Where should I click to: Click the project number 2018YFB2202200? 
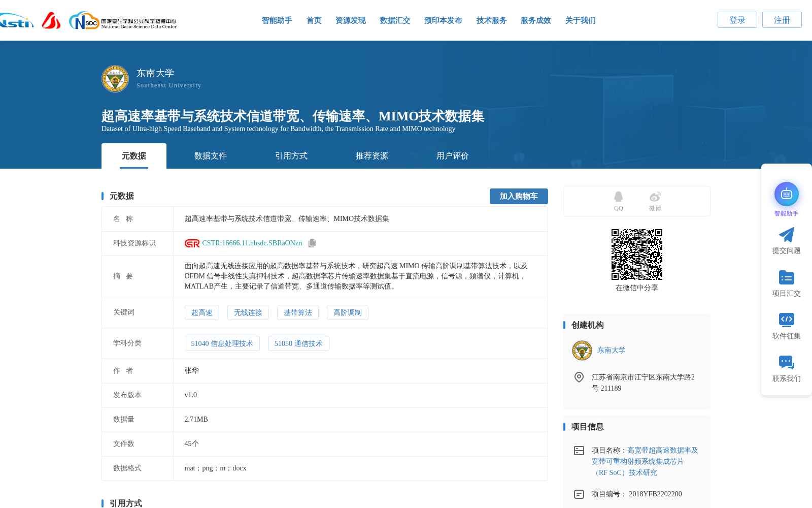click(656, 494)
